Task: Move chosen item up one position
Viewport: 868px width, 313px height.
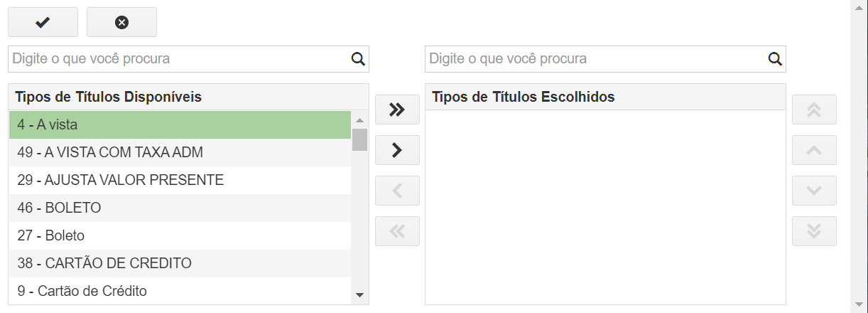Action: pos(814,150)
